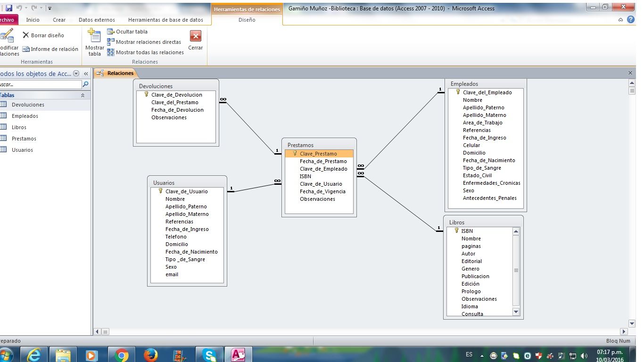Screen dimensions: 644x362
Task: Click Mostrar todas las relaciones
Action: click(145, 52)
